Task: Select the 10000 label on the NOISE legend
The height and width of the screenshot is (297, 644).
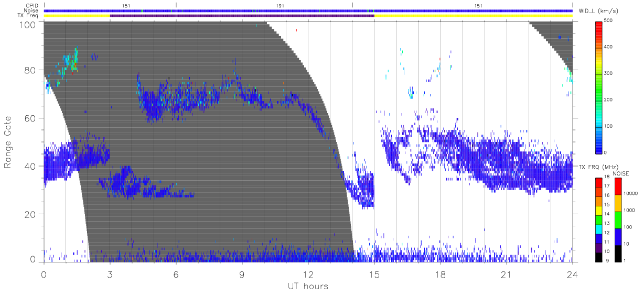Action: 630,193
